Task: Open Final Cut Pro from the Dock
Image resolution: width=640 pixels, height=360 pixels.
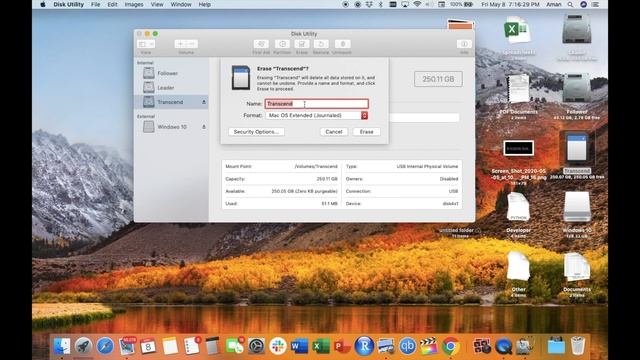Action: pyautogui.click(x=429, y=346)
